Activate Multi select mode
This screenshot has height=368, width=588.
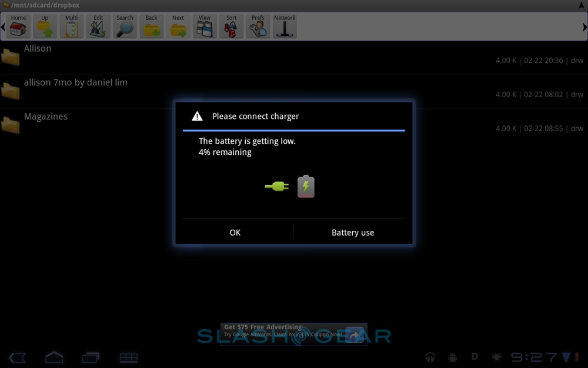click(71, 26)
